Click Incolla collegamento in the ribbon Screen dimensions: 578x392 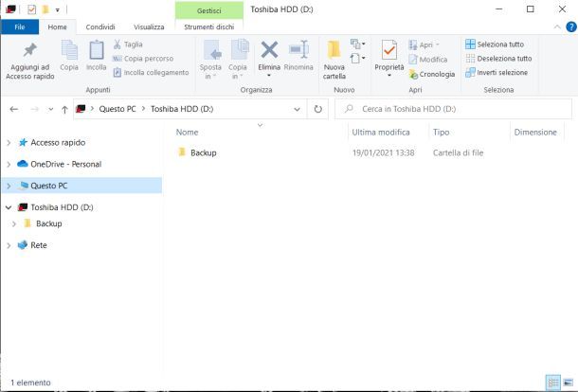[x=152, y=73]
